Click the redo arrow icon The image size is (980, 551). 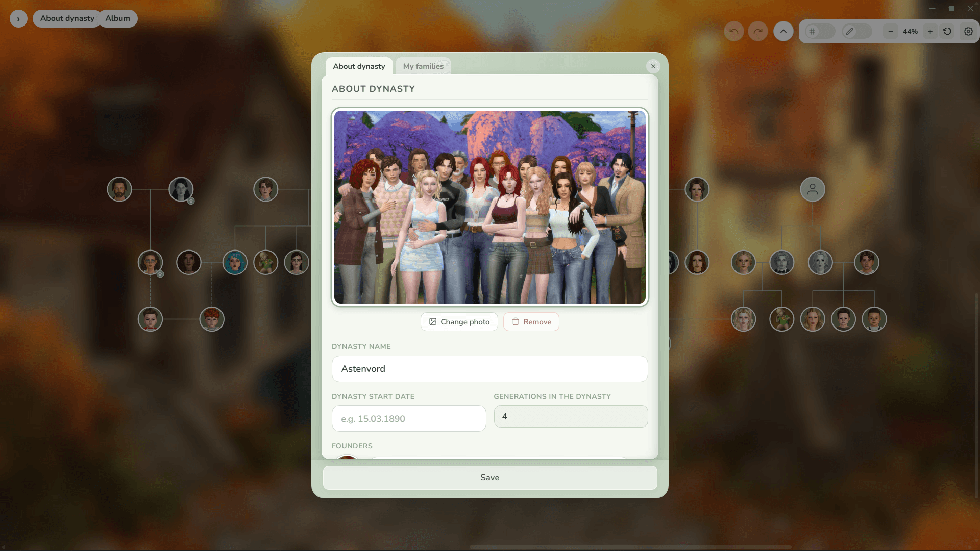click(758, 31)
